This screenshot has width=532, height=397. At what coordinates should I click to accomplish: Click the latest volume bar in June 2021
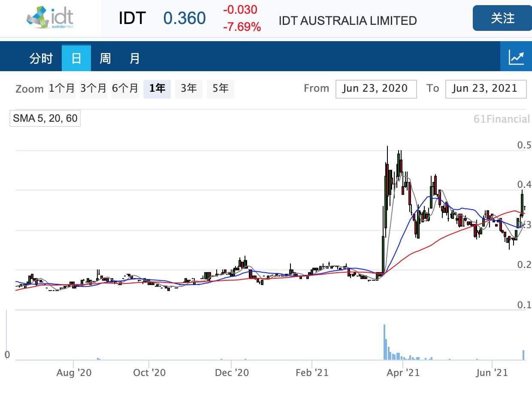[x=523, y=355]
